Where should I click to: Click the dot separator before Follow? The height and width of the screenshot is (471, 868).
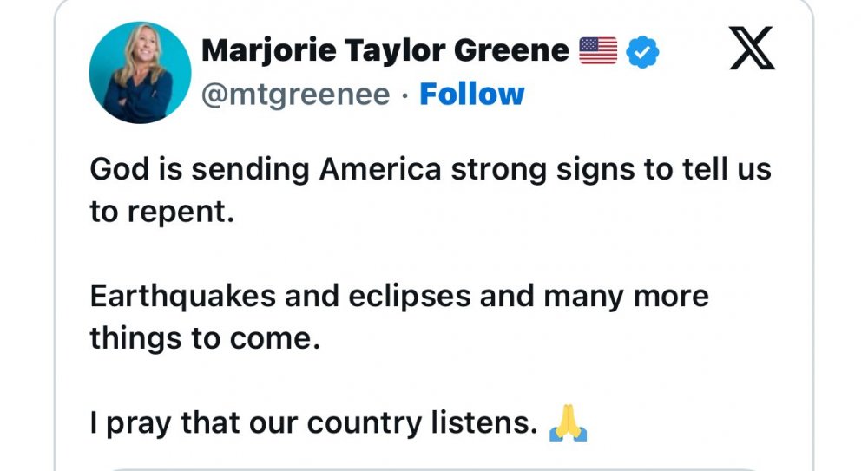(x=404, y=95)
